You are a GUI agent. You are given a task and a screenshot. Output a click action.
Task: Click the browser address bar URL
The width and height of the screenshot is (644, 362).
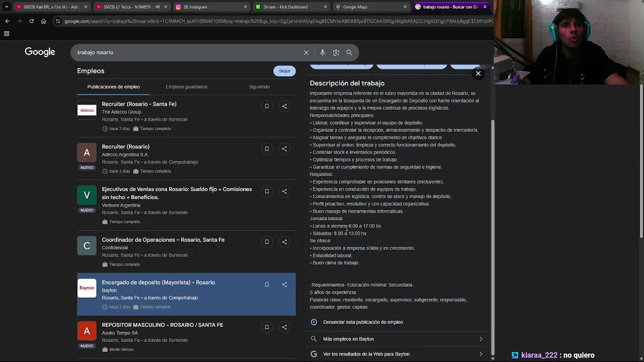click(x=279, y=21)
